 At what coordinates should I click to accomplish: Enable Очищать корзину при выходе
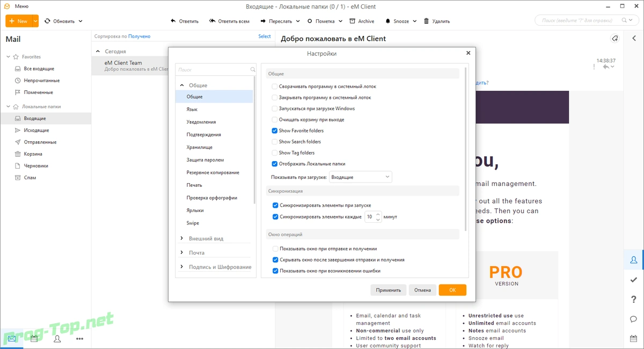pos(275,119)
